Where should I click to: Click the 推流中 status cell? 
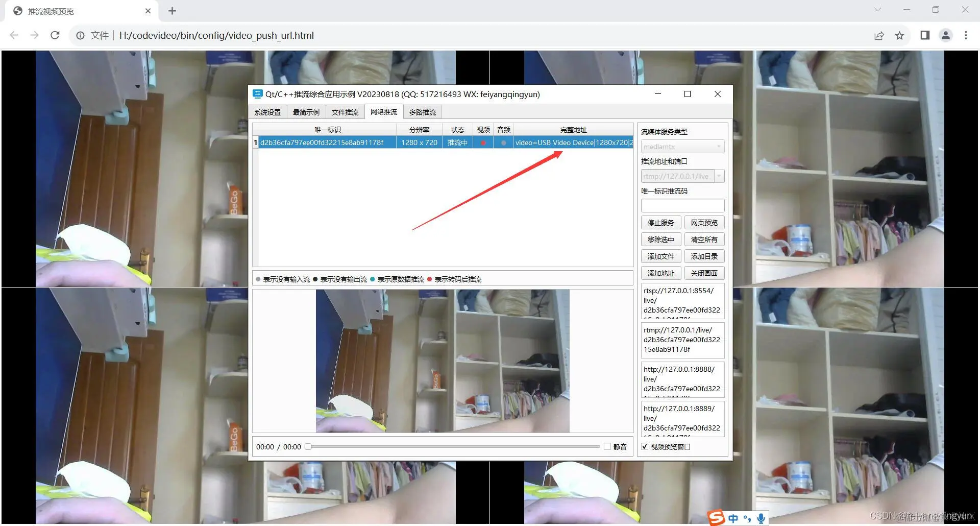pos(457,142)
